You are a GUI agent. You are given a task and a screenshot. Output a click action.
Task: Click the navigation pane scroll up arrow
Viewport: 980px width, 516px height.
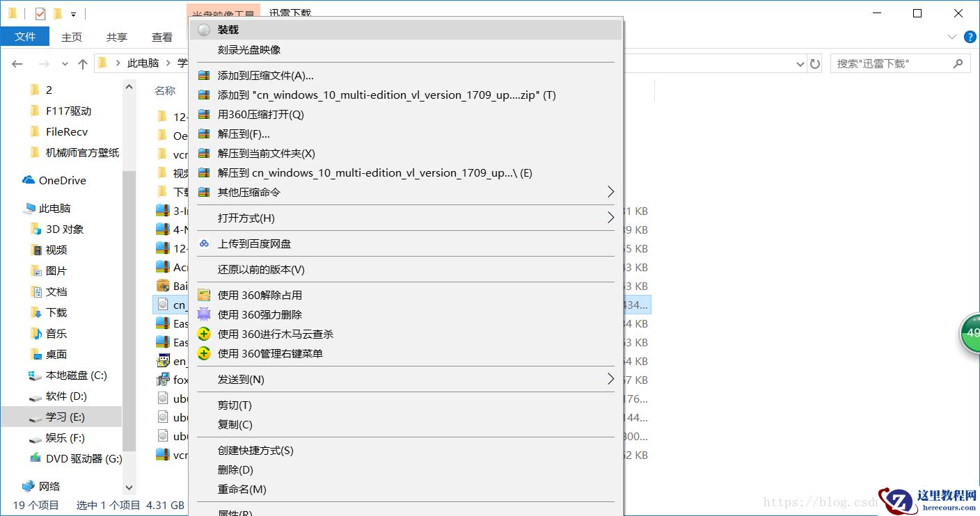[129, 88]
